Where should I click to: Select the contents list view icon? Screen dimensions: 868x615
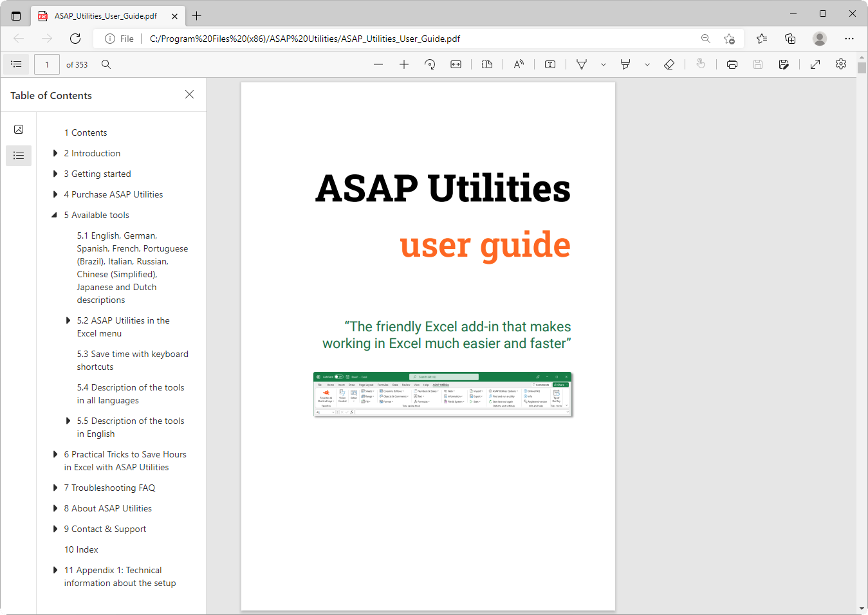pyautogui.click(x=19, y=156)
